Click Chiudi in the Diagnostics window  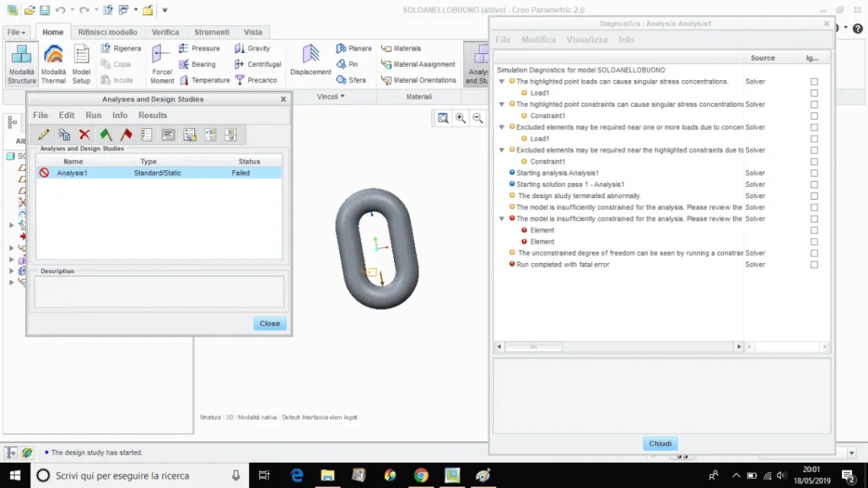point(660,444)
